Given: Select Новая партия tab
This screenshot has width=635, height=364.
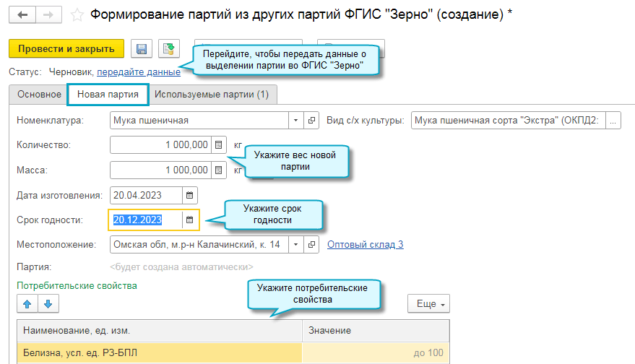Looking at the screenshot, I should tap(108, 95).
